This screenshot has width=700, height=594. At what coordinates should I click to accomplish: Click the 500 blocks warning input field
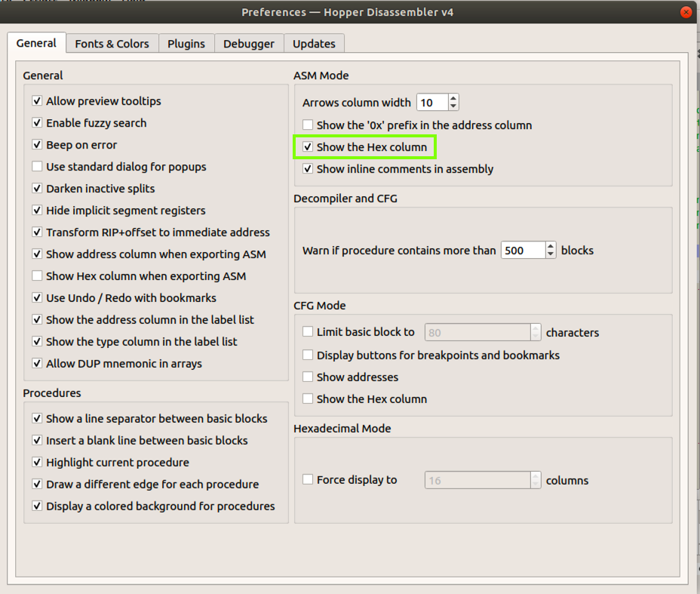point(522,251)
